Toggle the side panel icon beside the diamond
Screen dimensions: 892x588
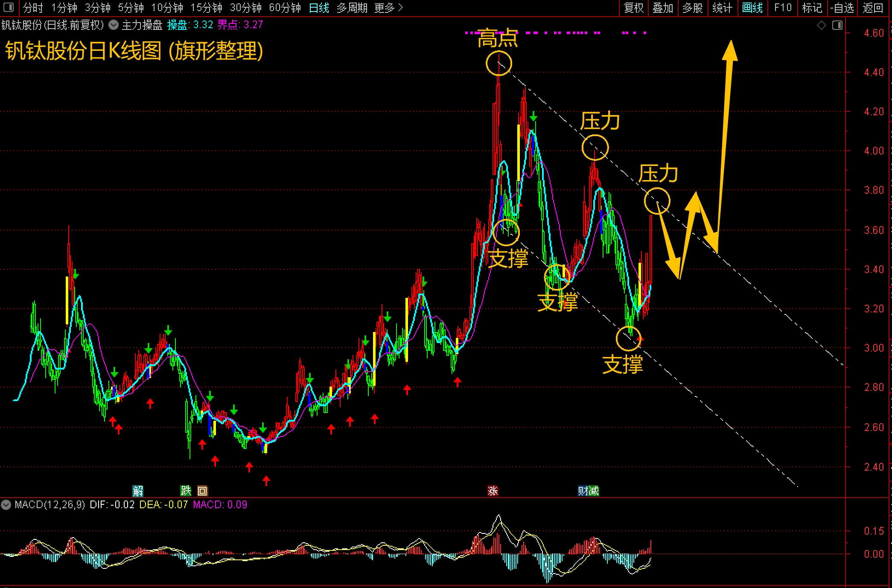pyautogui.click(x=837, y=25)
